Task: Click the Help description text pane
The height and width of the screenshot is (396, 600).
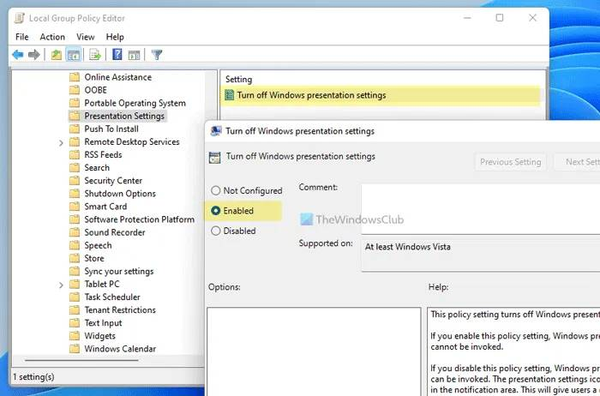Action: pos(514,352)
